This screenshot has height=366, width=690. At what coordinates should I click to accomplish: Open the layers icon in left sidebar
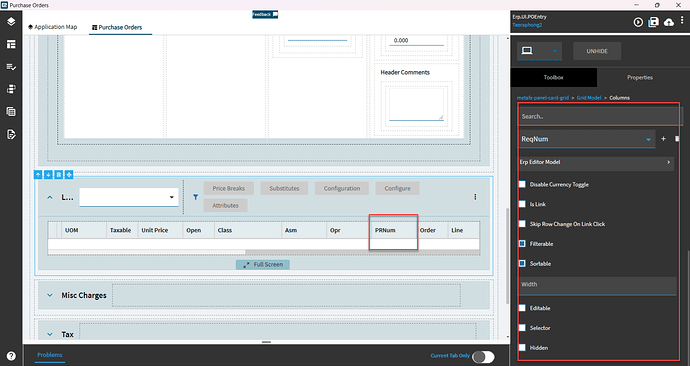11,22
